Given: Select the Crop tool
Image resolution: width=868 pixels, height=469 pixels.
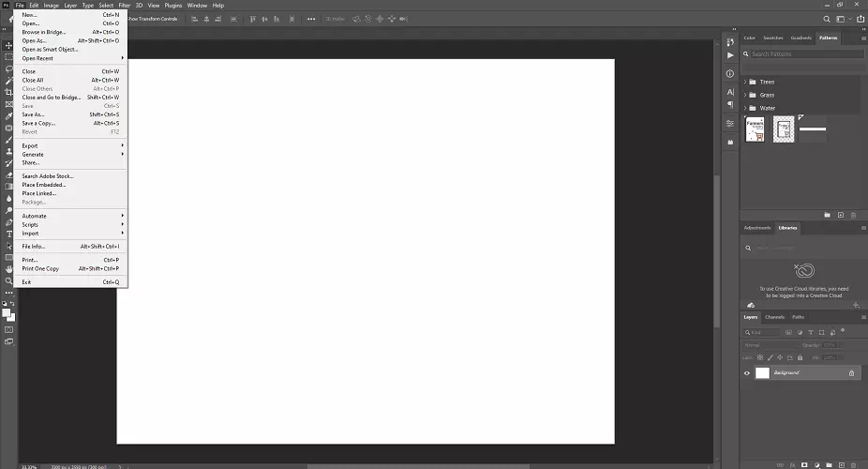Looking at the screenshot, I should (x=8, y=93).
